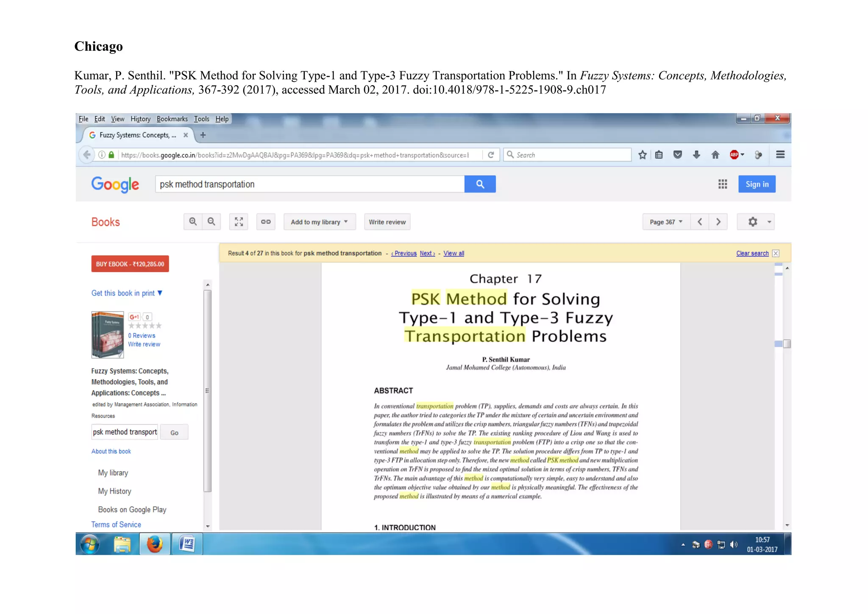This screenshot has height=614, width=868.
Task: Click the link chain icon
Action: tap(266, 222)
